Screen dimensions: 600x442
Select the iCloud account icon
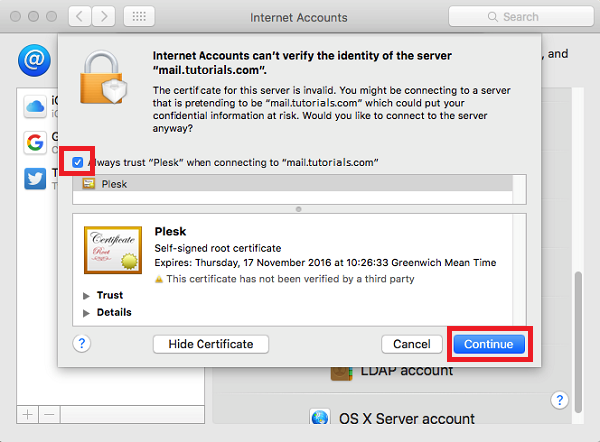coord(35,106)
